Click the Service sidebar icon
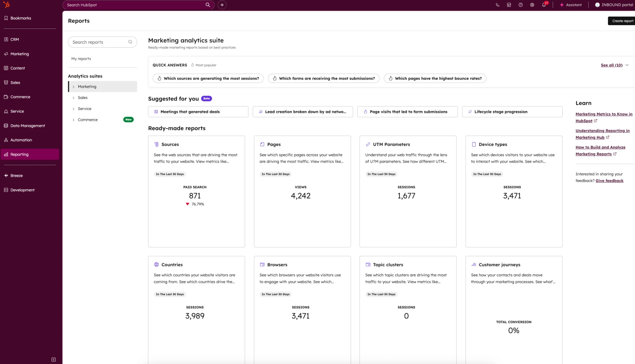This screenshot has width=635, height=364. tap(6, 111)
